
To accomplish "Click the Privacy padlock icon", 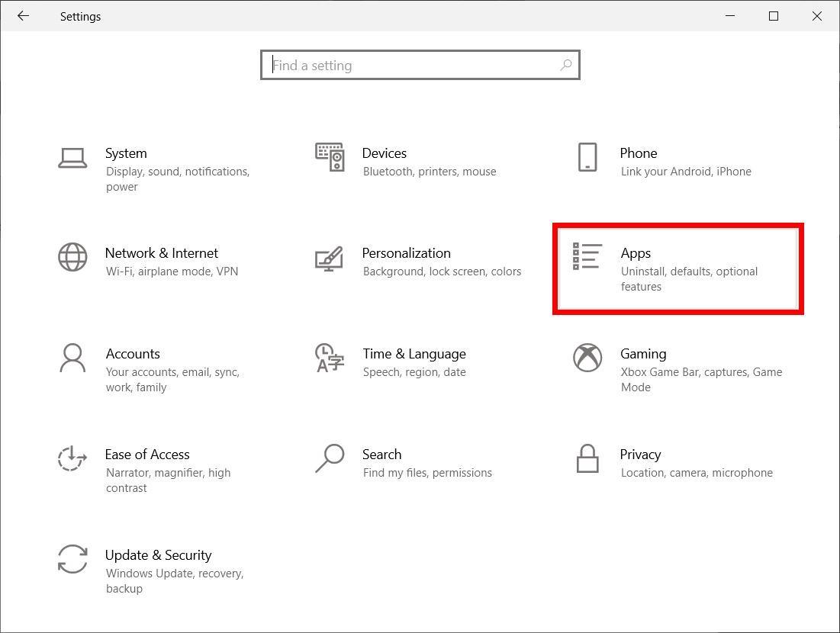I will pyautogui.click(x=587, y=458).
